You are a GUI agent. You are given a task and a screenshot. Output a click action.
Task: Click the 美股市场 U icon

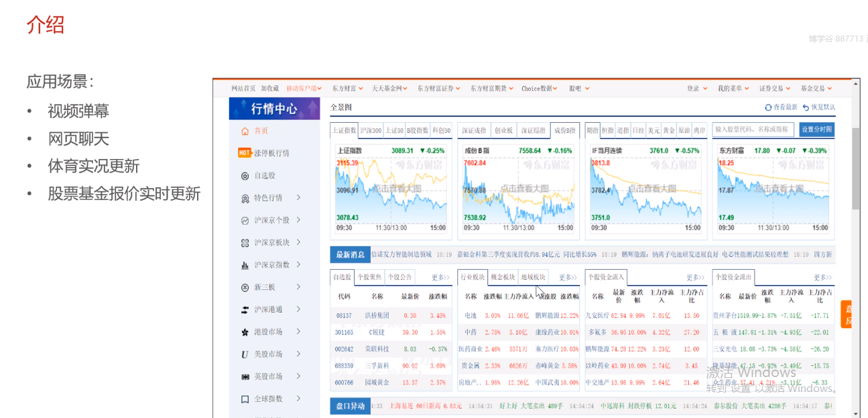(x=245, y=354)
